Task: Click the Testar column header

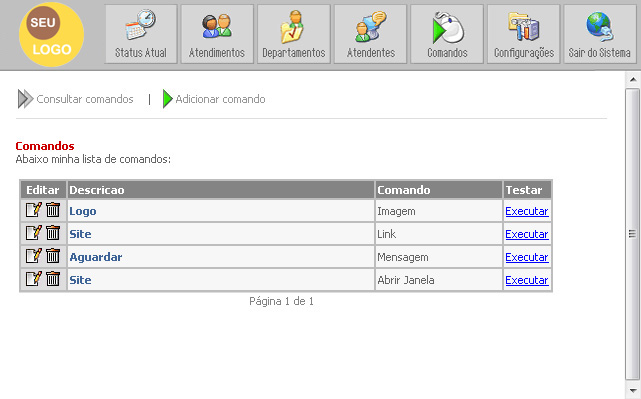Action: click(x=527, y=190)
